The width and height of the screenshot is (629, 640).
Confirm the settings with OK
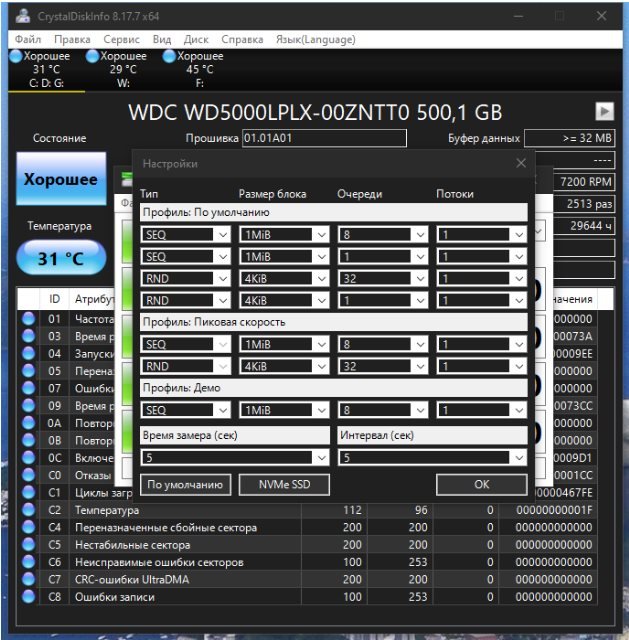coord(482,484)
